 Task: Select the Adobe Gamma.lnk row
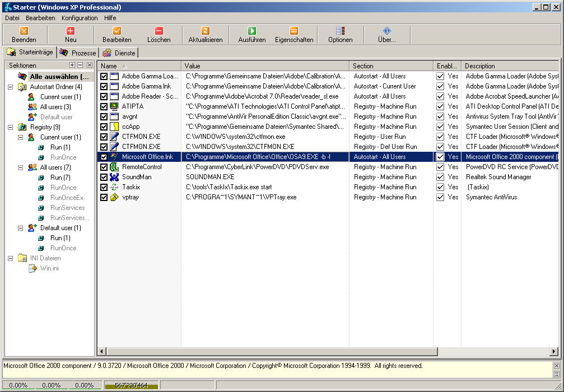coord(328,86)
